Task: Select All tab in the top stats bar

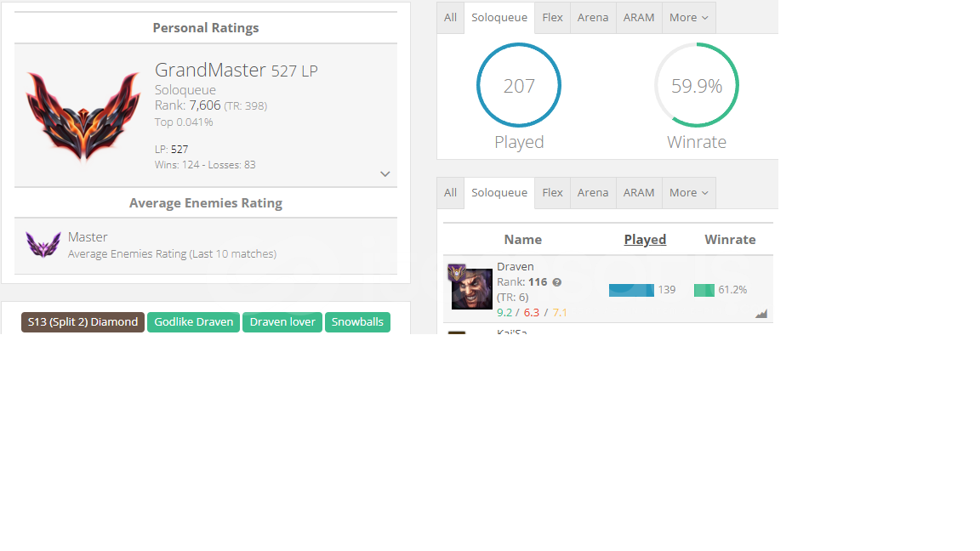Action: pos(451,18)
